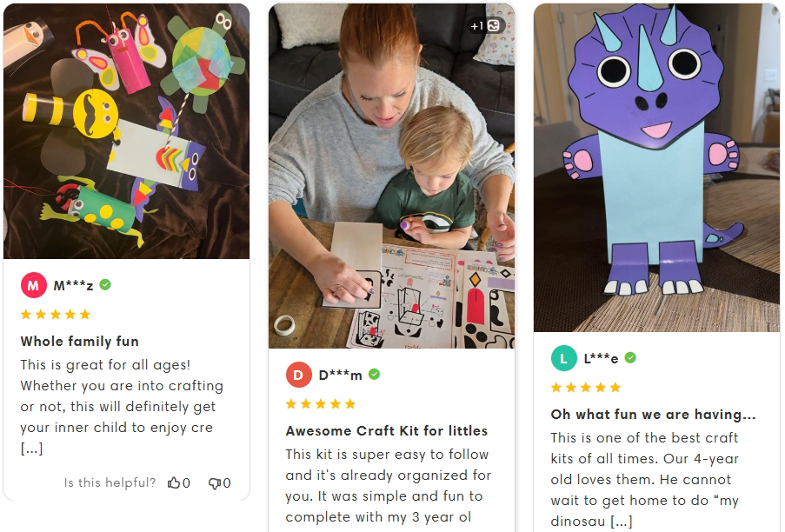Expand the truncated dinosaur review text
This screenshot has width=785, height=532.
tap(621, 522)
